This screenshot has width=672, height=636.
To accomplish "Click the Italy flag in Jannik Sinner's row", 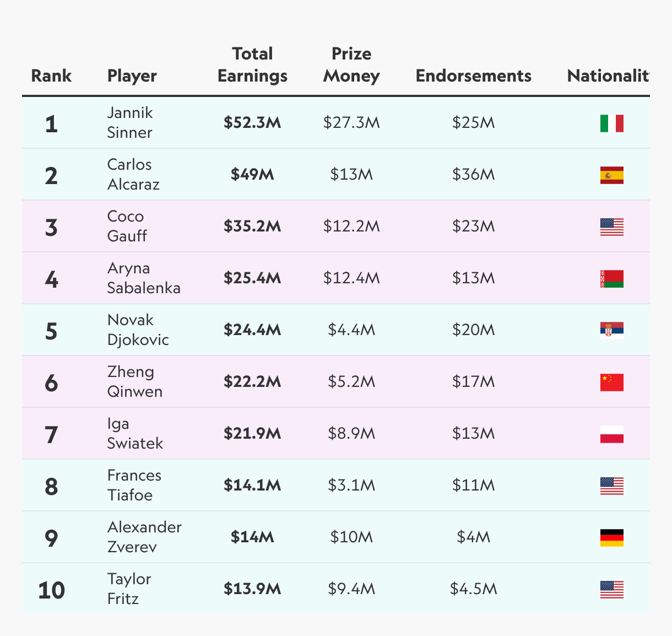I will pos(611,123).
